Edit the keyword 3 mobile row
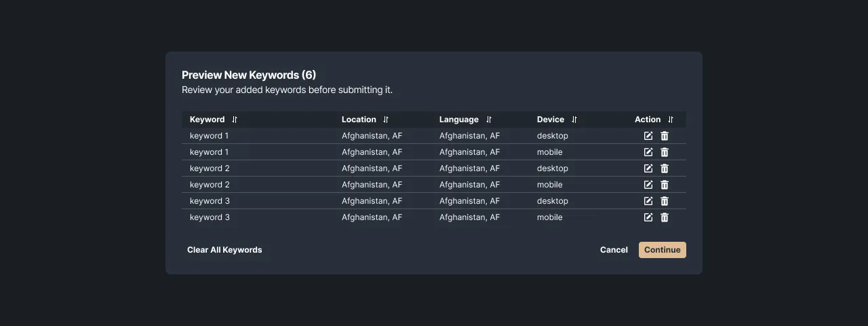 pos(648,217)
